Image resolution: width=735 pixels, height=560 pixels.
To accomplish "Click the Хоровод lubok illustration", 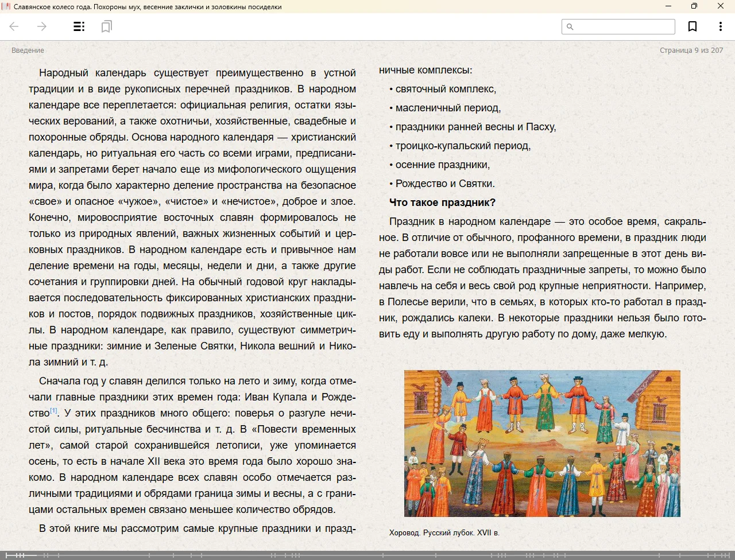I will click(x=541, y=443).
